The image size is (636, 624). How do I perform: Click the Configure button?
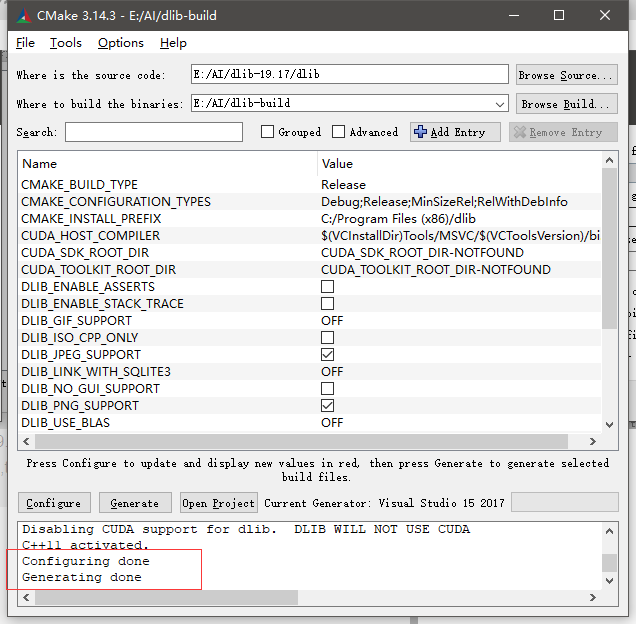[x=54, y=503]
